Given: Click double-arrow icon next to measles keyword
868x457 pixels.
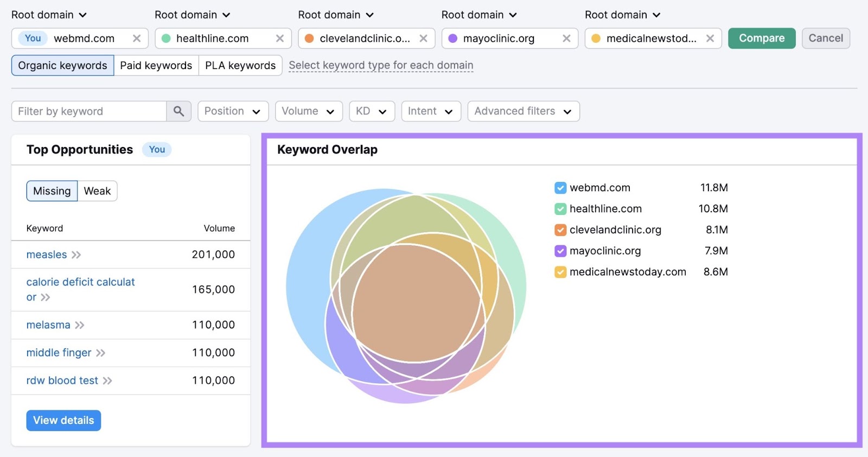Looking at the screenshot, I should coord(76,255).
